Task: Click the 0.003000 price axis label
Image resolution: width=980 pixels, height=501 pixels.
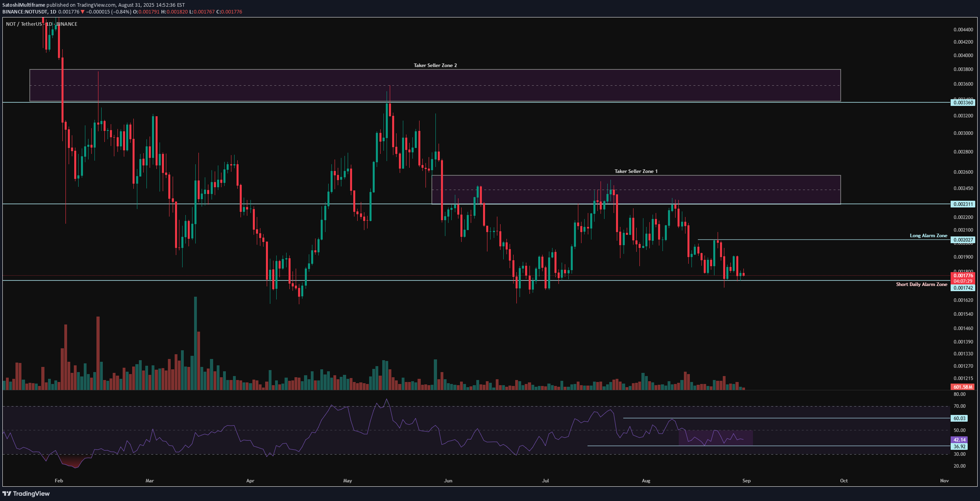Action: (x=963, y=133)
